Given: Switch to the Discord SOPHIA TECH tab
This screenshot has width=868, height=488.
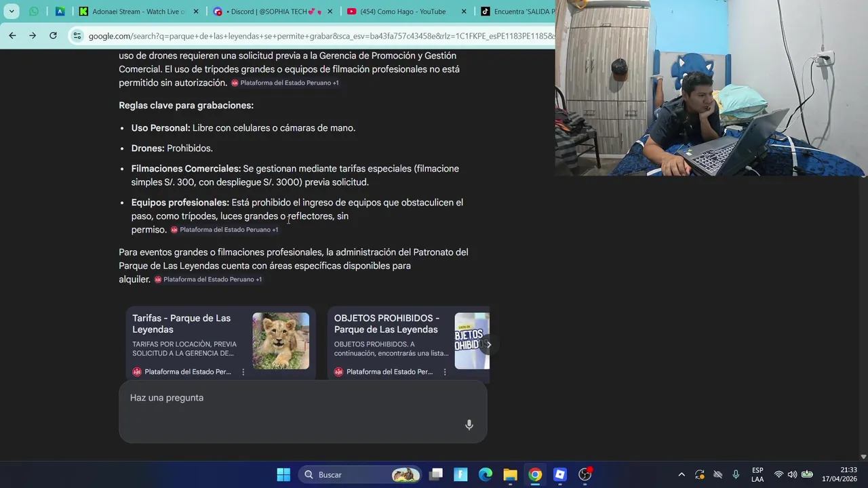Looking at the screenshot, I should tap(273, 12).
